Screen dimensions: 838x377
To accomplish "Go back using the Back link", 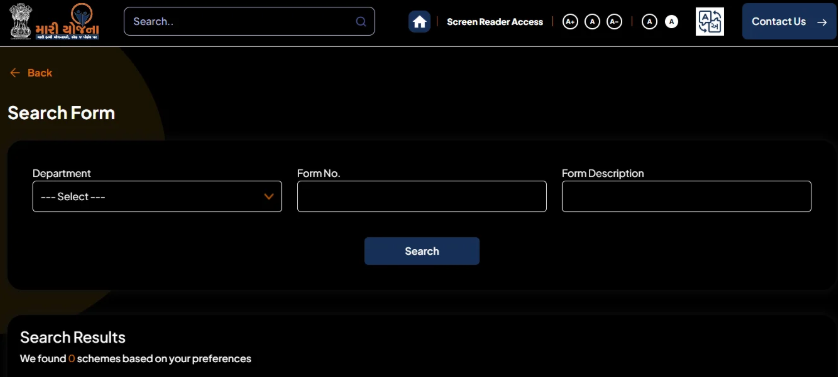I will 31,73.
